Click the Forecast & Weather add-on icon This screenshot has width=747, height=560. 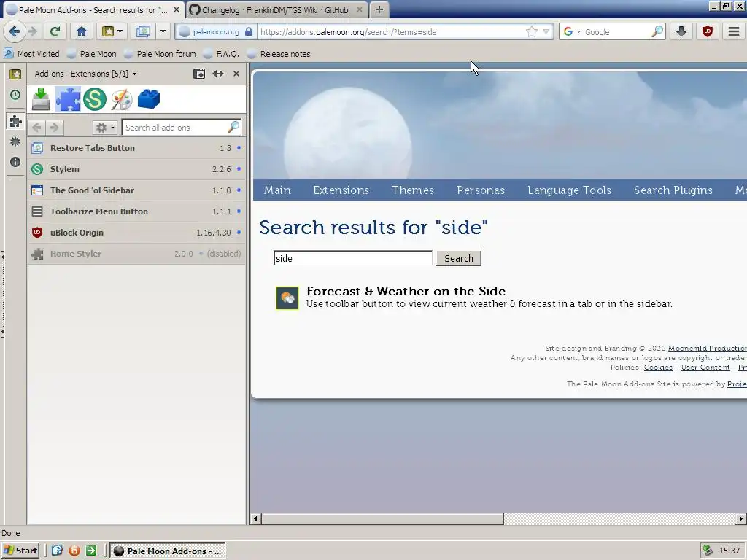(x=287, y=297)
